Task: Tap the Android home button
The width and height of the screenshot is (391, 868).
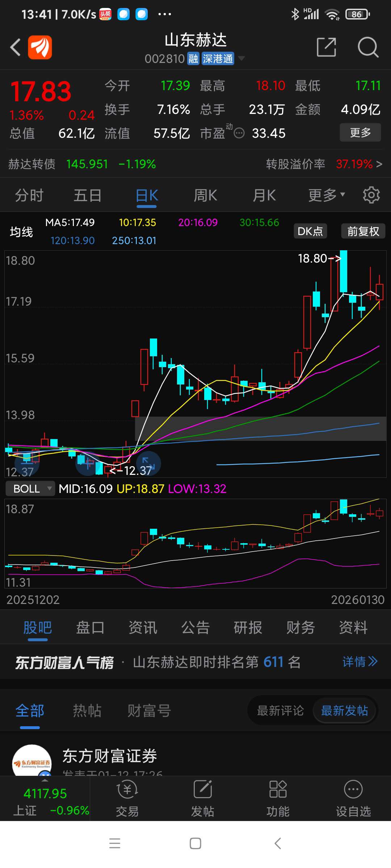Action: click(x=195, y=843)
